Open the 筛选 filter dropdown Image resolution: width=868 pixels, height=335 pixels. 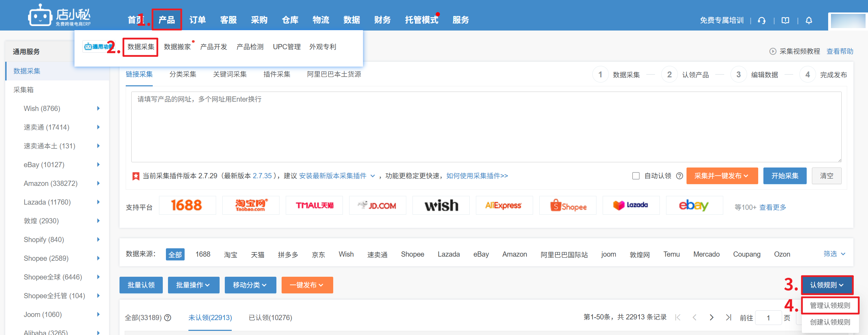point(834,254)
